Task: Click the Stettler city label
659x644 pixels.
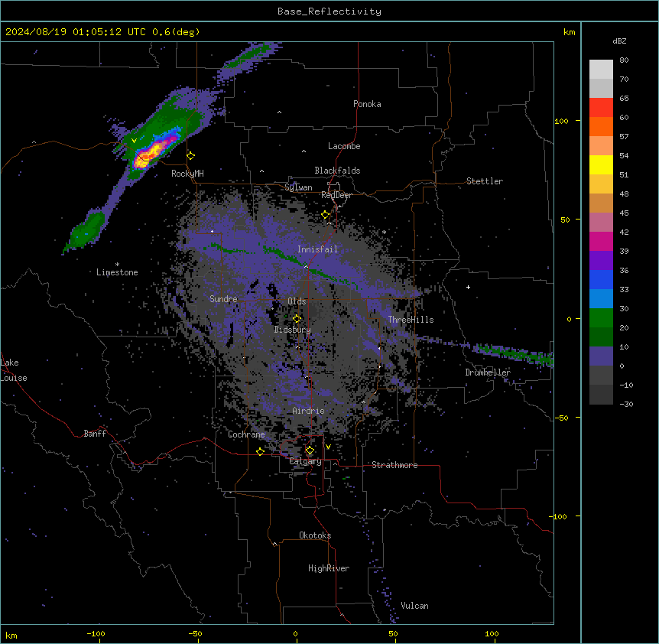Action: pos(485,181)
